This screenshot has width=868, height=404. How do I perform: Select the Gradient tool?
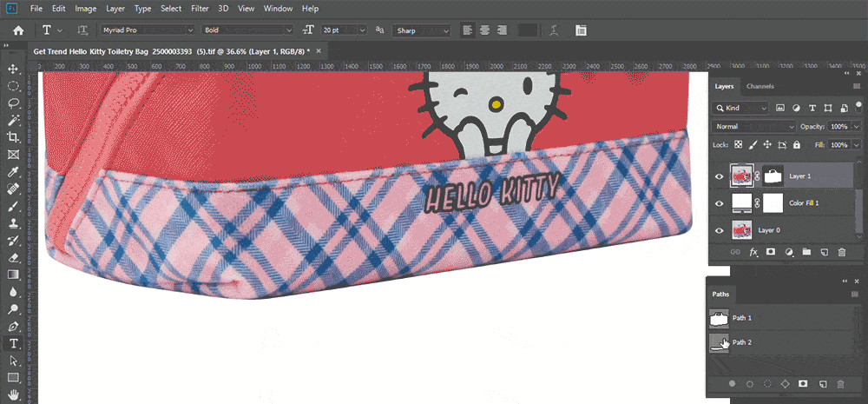tap(13, 275)
